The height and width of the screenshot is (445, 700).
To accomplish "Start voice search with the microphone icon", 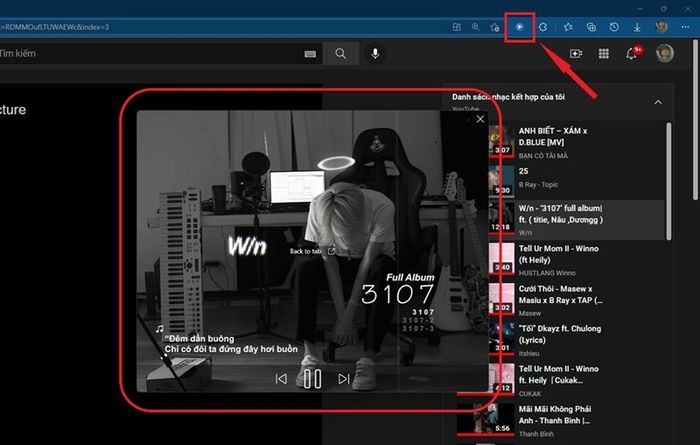I will click(375, 54).
